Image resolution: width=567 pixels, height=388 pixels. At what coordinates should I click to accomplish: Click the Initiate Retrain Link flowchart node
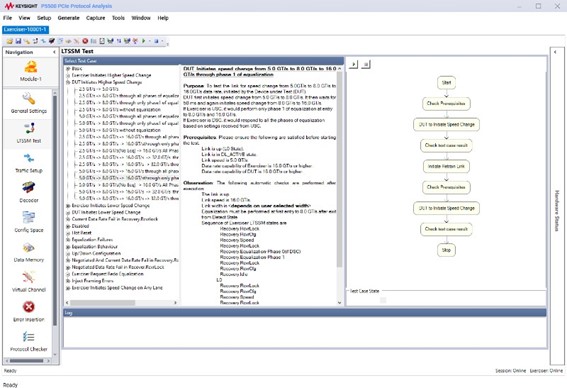click(x=446, y=166)
